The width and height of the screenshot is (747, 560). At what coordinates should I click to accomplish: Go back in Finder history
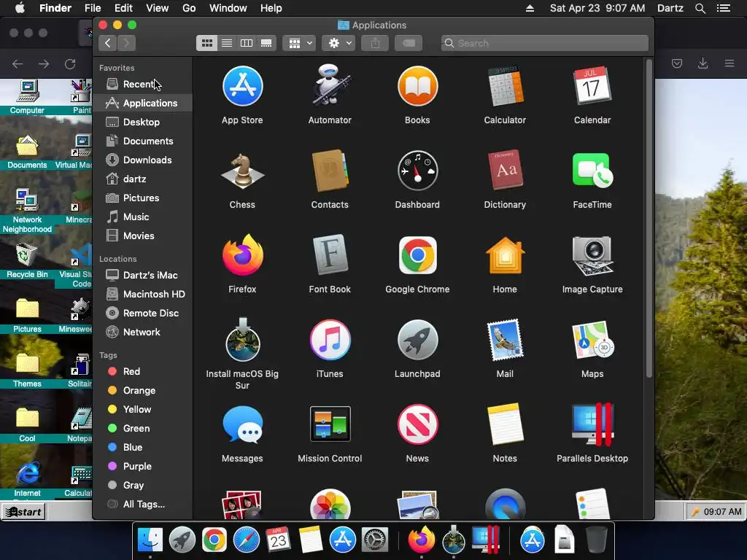[x=108, y=43]
